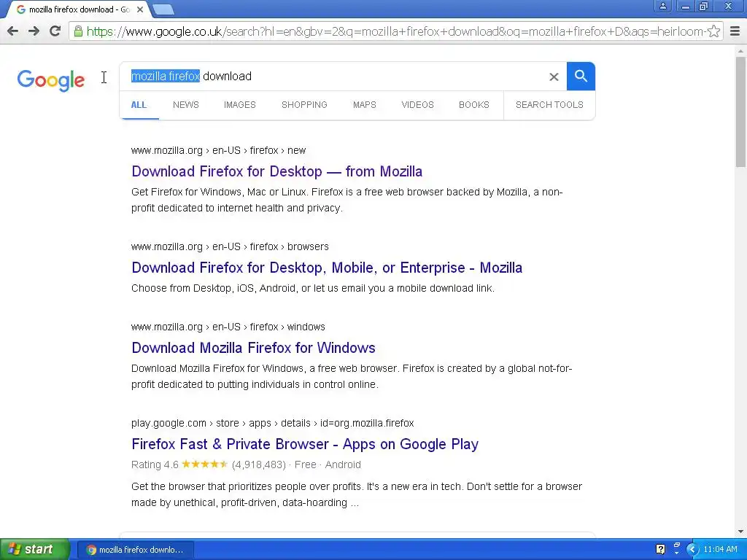Click the Google logo
Screen dimensions: 747x560
click(51, 80)
